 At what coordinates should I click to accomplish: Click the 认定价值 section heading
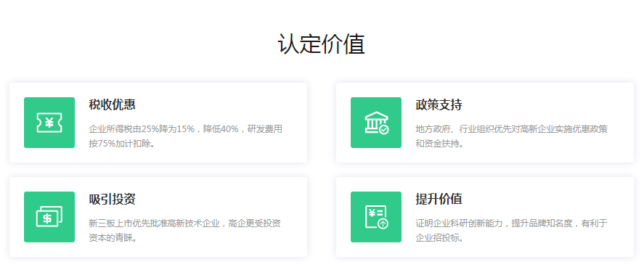point(322,44)
